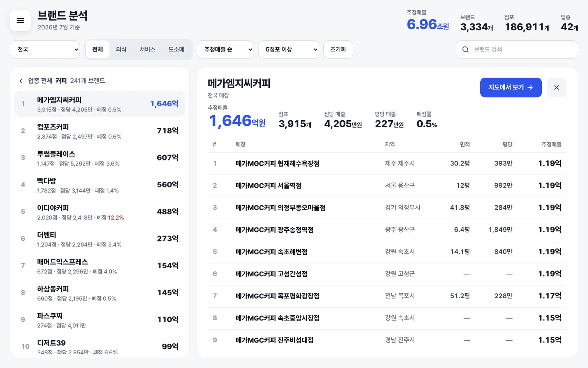
Task: Select the 전체 tab
Action: pos(97,49)
